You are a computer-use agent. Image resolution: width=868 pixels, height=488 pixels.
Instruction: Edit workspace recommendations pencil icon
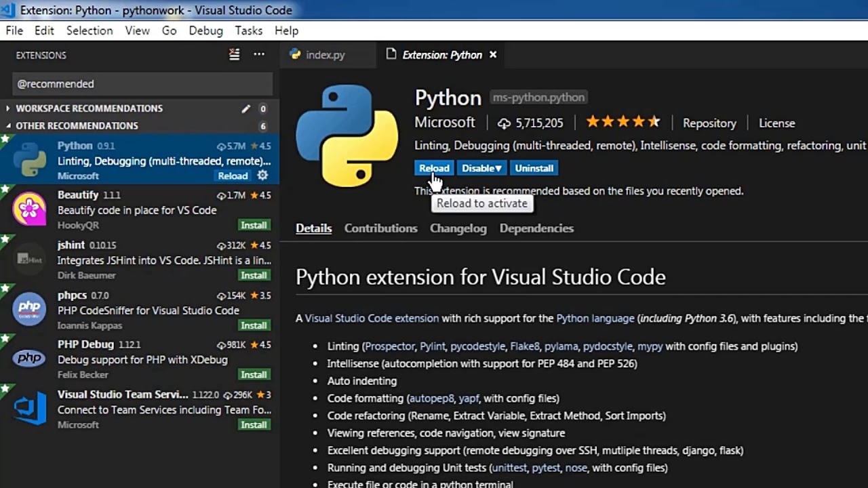(245, 108)
